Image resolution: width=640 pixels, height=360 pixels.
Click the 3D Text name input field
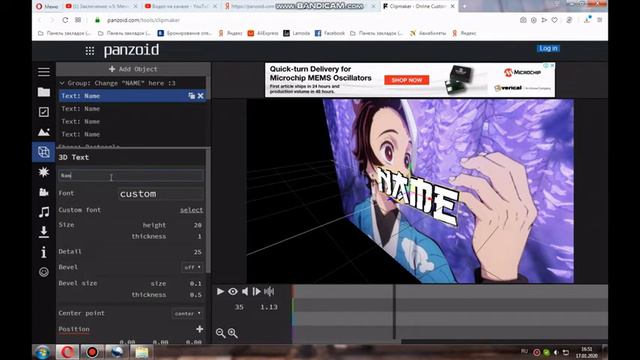pos(131,176)
